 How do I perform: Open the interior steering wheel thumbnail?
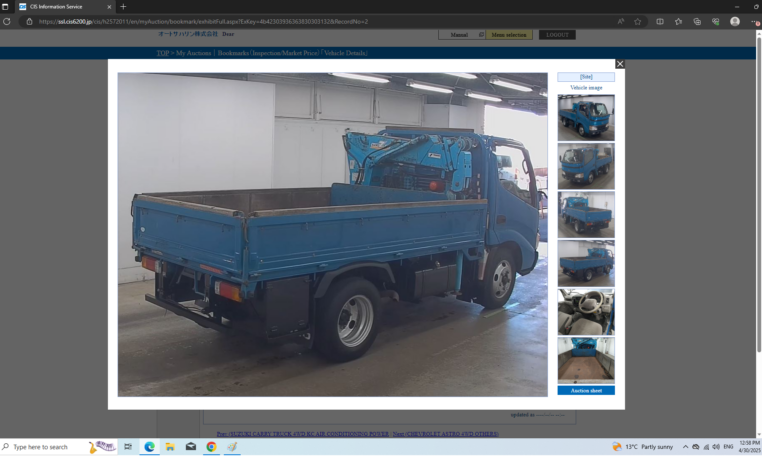point(586,312)
